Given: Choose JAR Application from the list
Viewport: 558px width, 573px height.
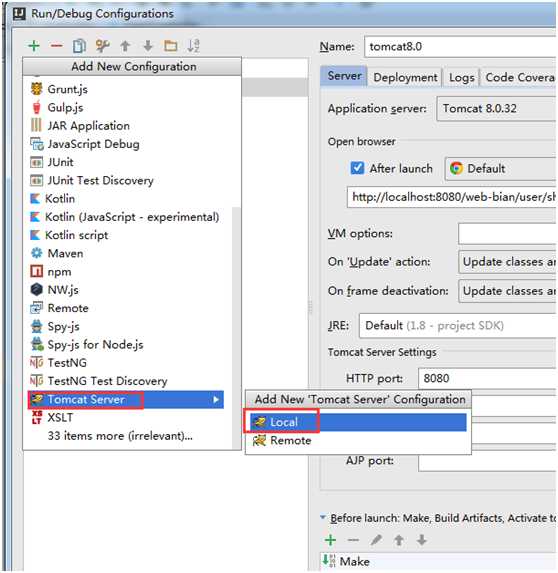Looking at the screenshot, I should pyautogui.click(x=127, y=126).
